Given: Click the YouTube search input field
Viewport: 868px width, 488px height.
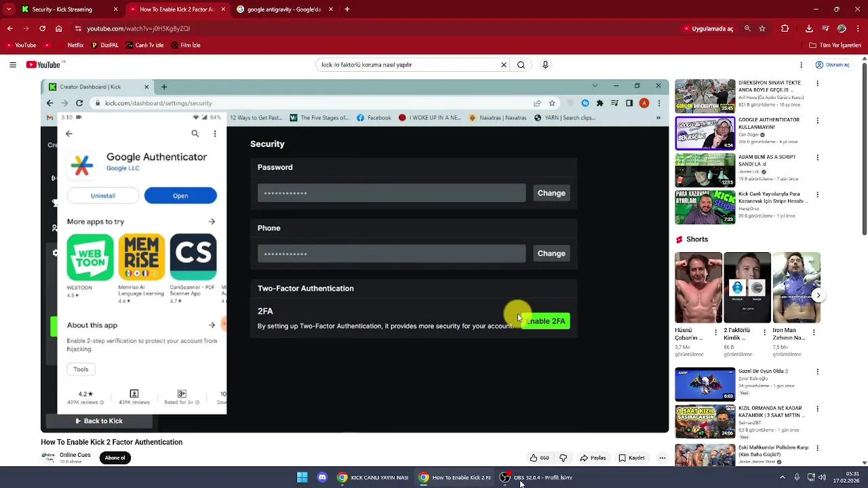Looking at the screenshot, I should click(407, 65).
